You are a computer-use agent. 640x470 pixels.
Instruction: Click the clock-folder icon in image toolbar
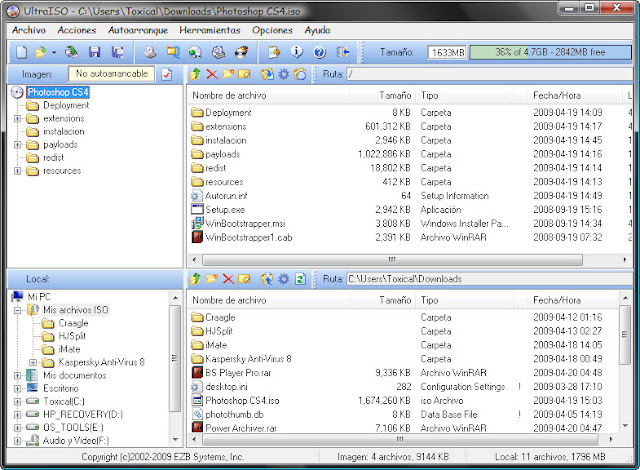point(300,74)
